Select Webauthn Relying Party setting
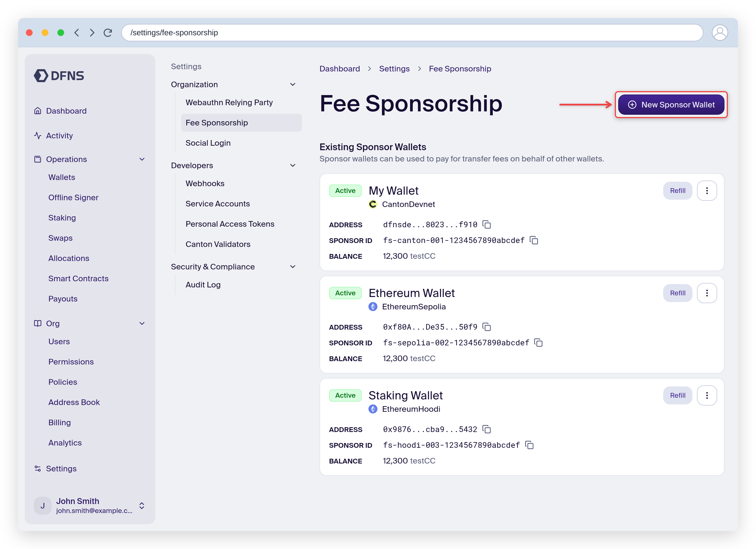Screen dimensions: 756x549 click(229, 103)
